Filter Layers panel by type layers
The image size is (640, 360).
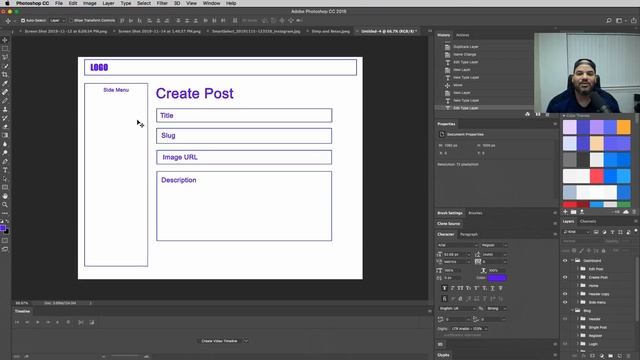click(612, 232)
